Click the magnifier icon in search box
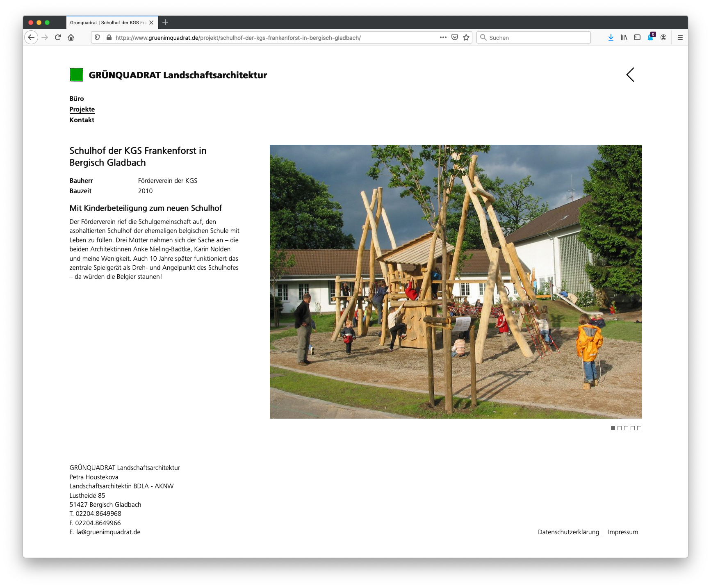 click(483, 37)
